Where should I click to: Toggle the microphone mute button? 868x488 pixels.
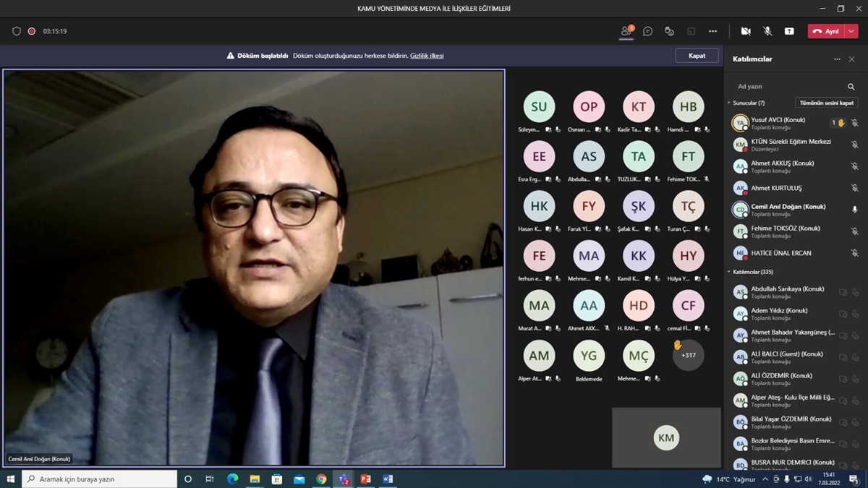click(x=767, y=31)
